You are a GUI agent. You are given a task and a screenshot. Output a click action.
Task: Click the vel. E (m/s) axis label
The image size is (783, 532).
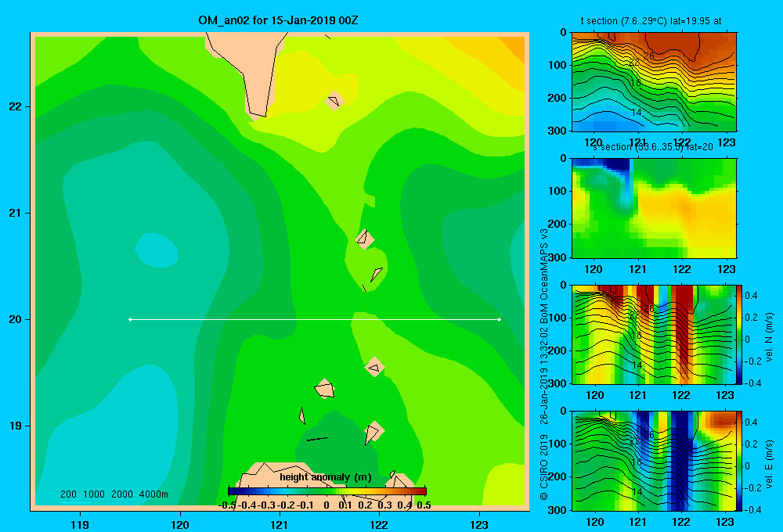pos(770,464)
